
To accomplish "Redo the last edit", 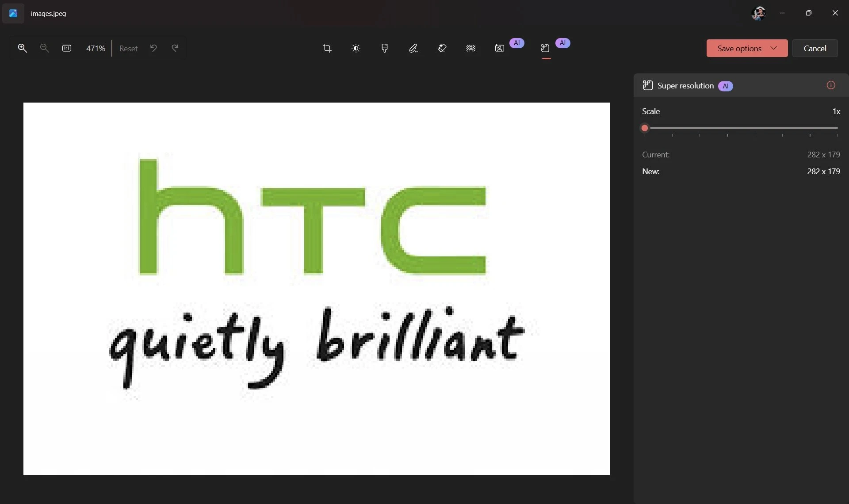I will tap(175, 48).
